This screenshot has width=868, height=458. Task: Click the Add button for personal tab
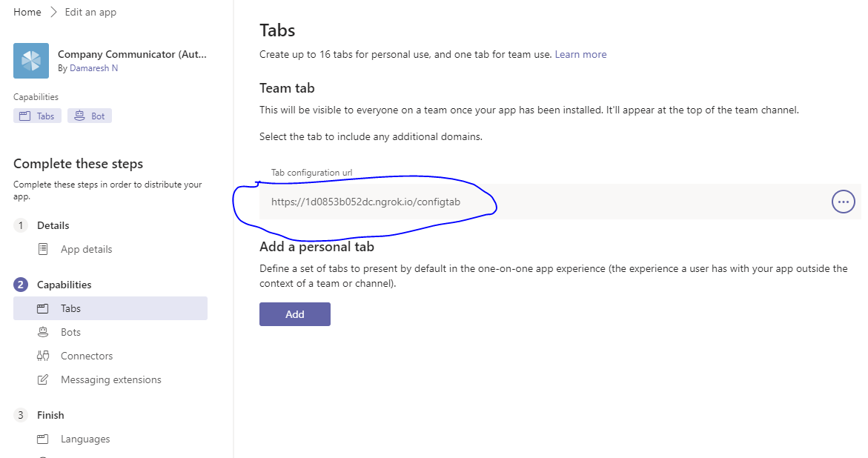coord(294,313)
